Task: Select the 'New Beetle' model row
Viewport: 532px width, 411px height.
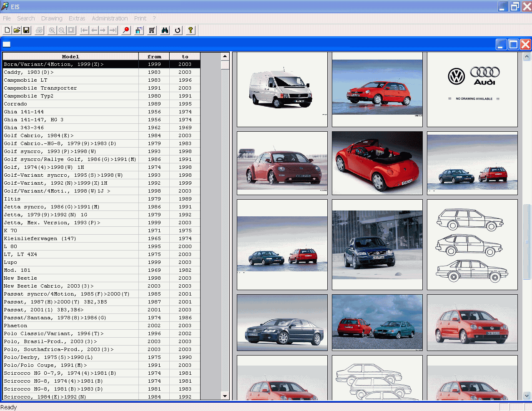Action: (101, 278)
